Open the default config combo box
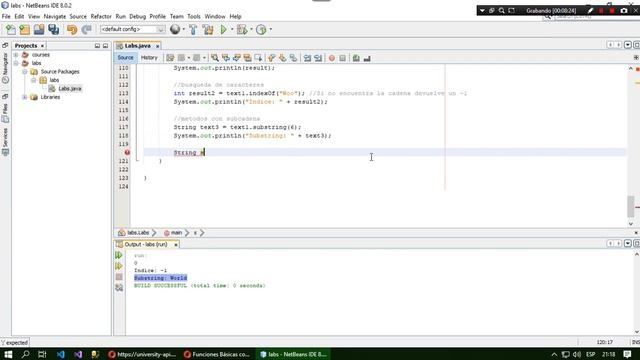Viewport: 640px width, 360px height. pos(132,29)
